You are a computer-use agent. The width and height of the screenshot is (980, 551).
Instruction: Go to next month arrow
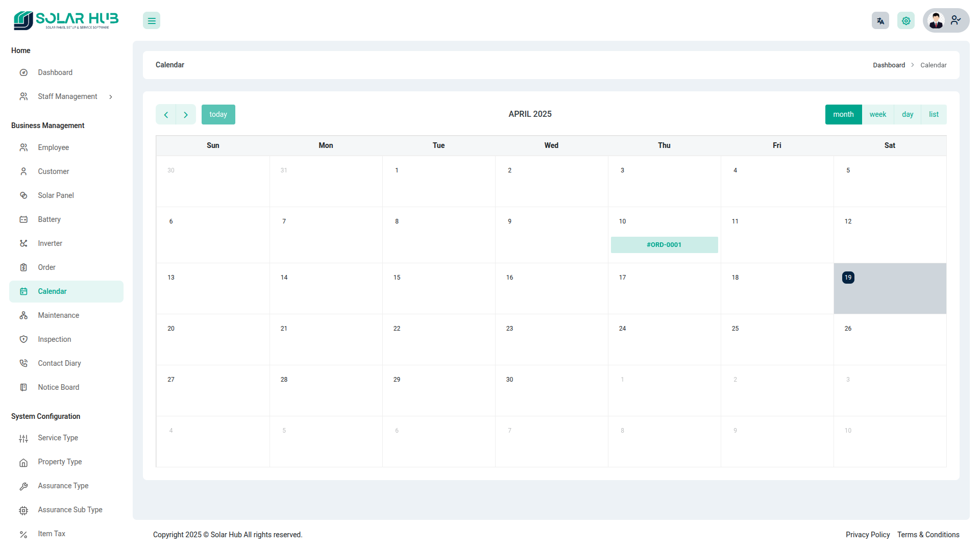tap(186, 115)
